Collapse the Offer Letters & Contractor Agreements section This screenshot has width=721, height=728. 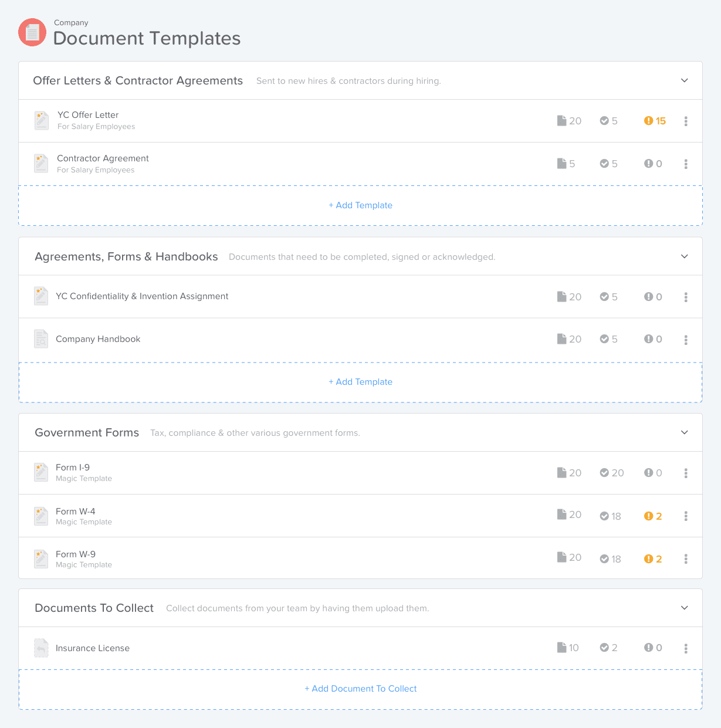[x=683, y=80]
